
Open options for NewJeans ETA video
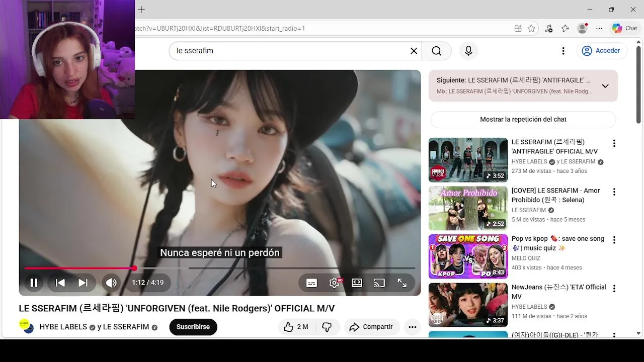(614, 289)
